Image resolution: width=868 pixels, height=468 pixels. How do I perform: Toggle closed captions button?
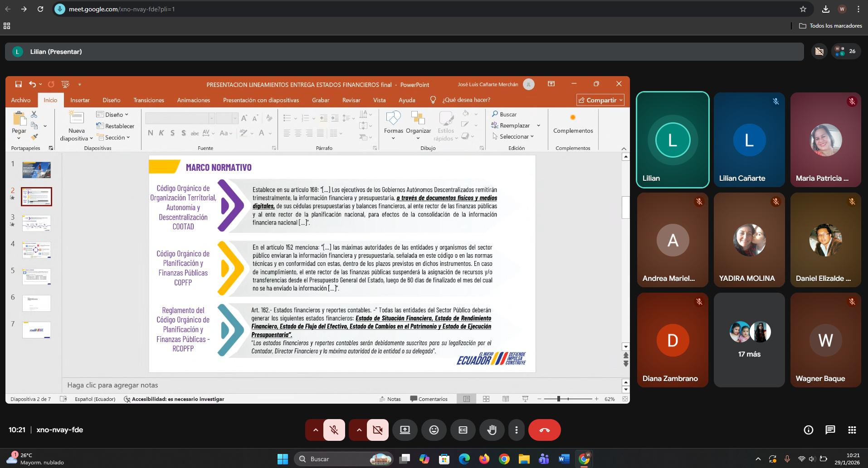coord(463,430)
